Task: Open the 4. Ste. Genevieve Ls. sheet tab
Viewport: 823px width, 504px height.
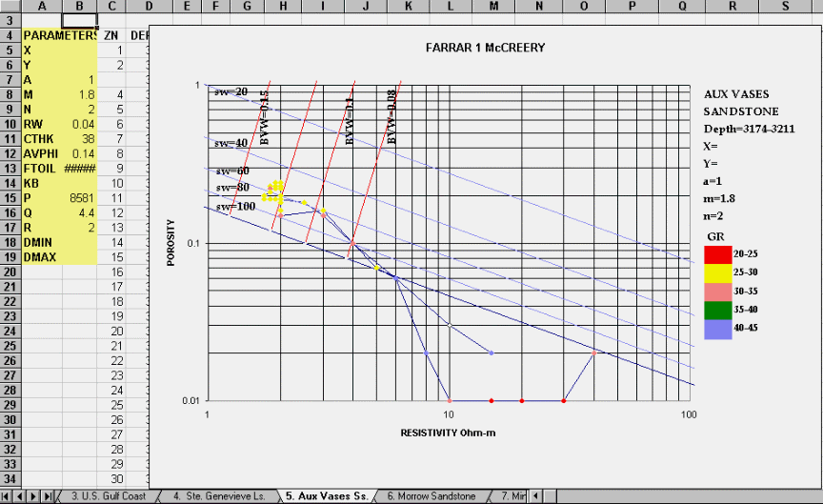Action: (x=218, y=496)
